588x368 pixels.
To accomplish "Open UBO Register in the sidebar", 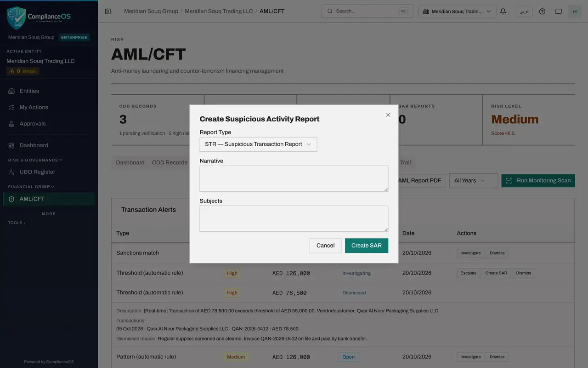I will click(x=37, y=172).
